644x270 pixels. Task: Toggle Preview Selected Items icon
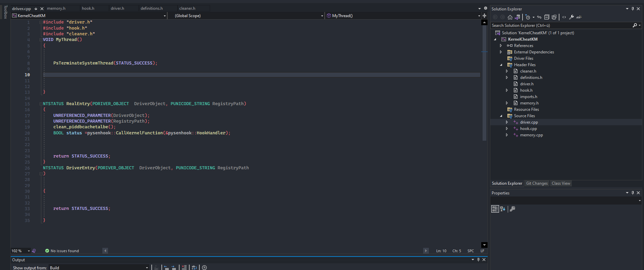[x=579, y=17]
